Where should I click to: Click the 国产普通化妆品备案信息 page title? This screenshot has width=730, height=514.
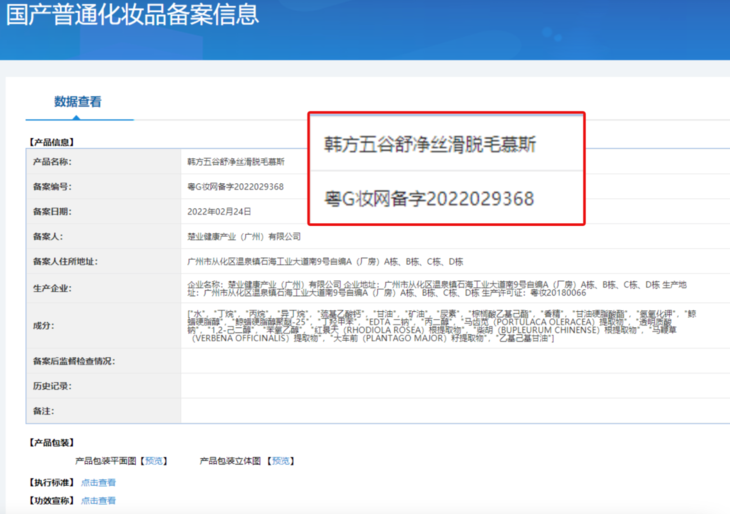click(x=130, y=16)
